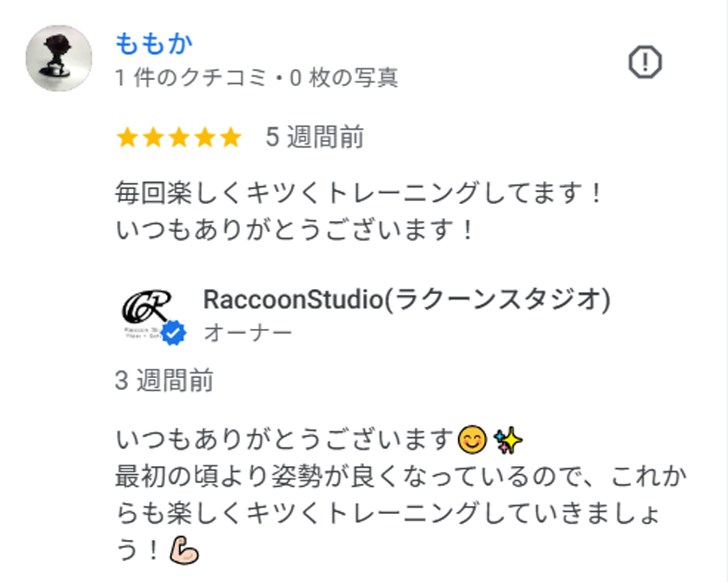728x582 pixels.
Task: Click the 5 週間前 review timestamp
Action: (315, 137)
